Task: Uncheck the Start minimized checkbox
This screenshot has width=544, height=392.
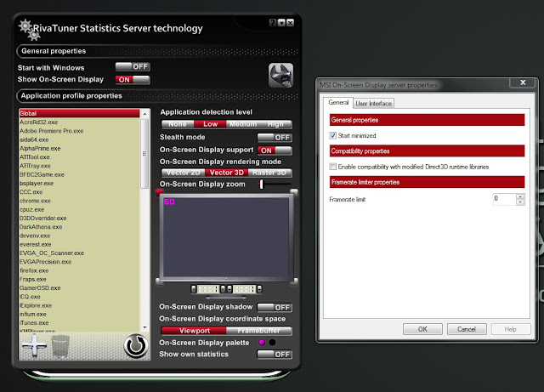Action: (332, 135)
